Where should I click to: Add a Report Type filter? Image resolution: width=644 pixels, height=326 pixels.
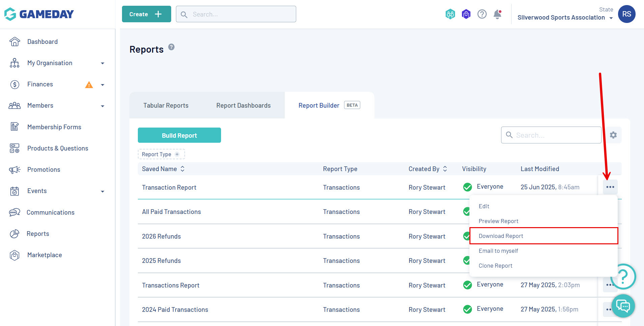(x=161, y=154)
